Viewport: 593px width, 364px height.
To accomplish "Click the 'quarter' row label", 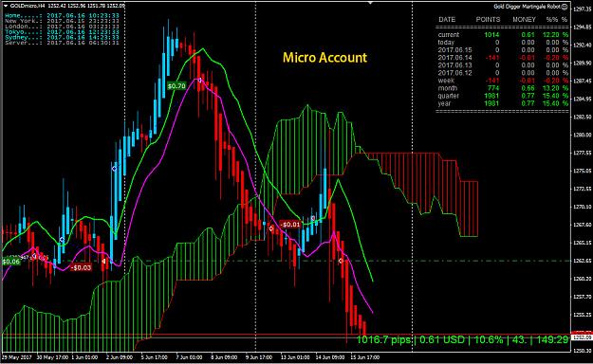I will point(449,96).
